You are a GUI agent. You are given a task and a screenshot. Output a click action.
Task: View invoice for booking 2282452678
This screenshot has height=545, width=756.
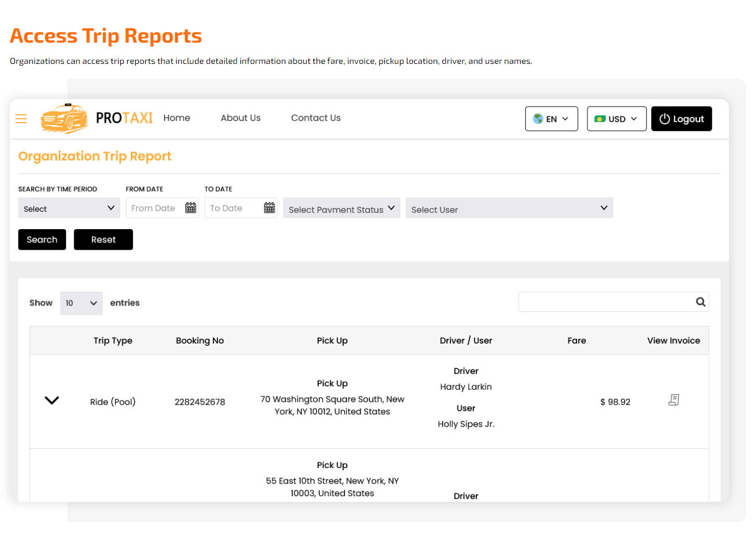coord(673,400)
